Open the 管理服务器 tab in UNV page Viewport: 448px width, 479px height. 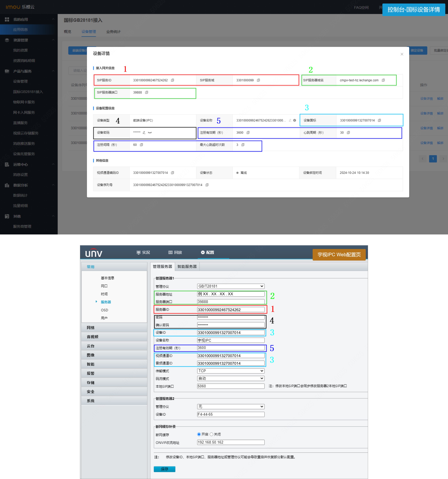coord(163,266)
